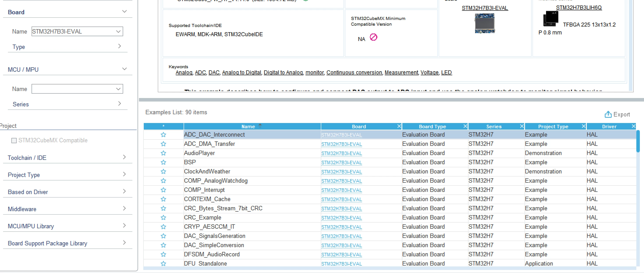This screenshot has height=273, width=644.
Task: Click the Board Type column header
Action: pos(432,126)
